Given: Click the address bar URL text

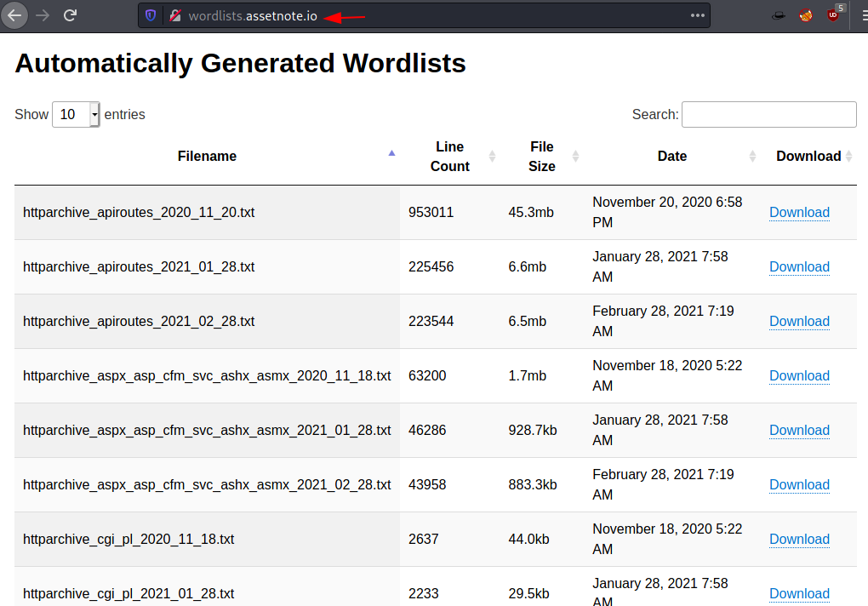Looking at the screenshot, I should point(253,15).
